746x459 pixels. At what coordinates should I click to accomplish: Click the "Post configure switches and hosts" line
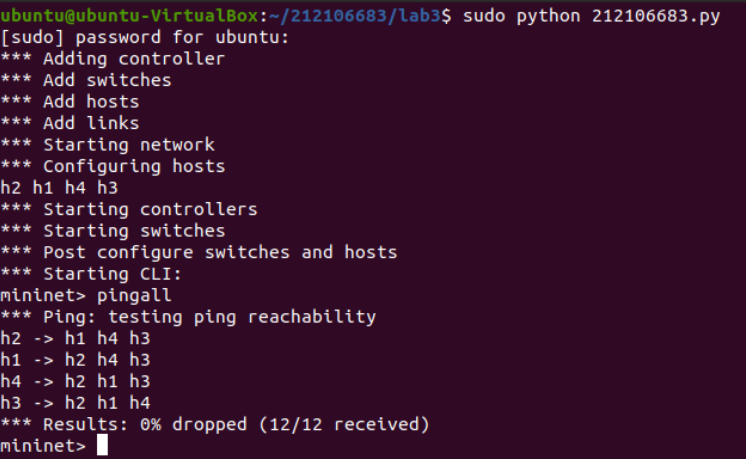199,252
